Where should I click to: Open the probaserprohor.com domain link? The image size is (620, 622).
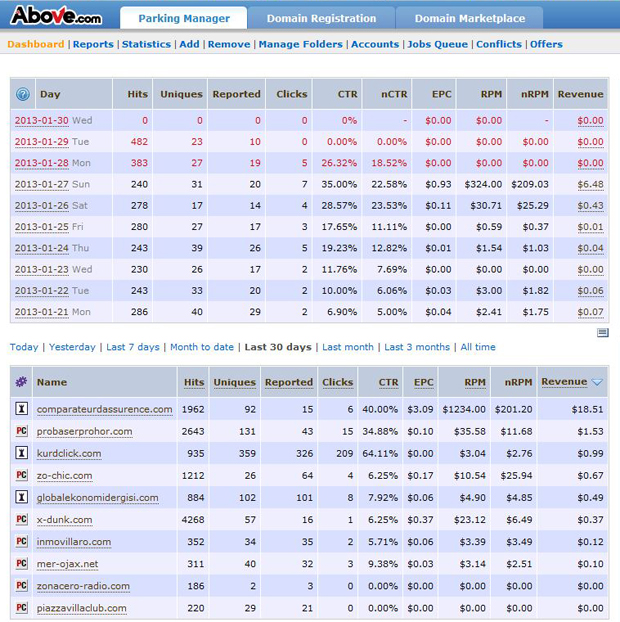point(84,431)
